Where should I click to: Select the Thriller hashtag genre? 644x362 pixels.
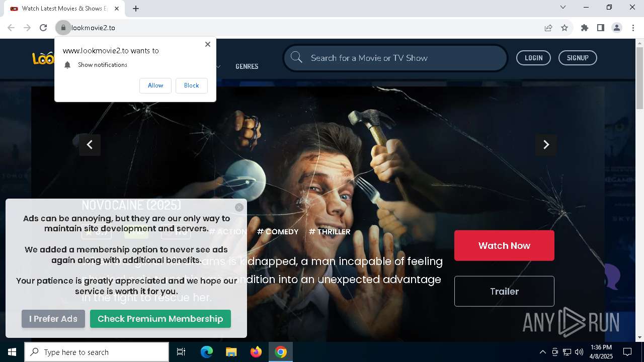coord(330,232)
